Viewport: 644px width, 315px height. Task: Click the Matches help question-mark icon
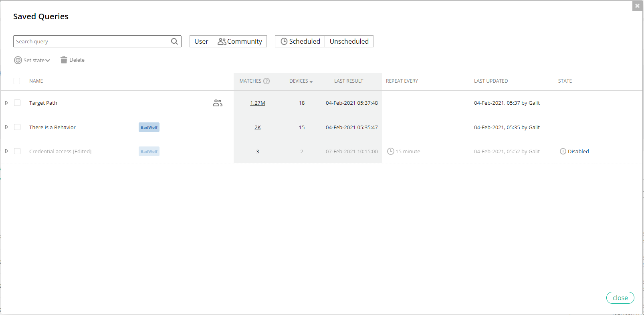tap(266, 81)
